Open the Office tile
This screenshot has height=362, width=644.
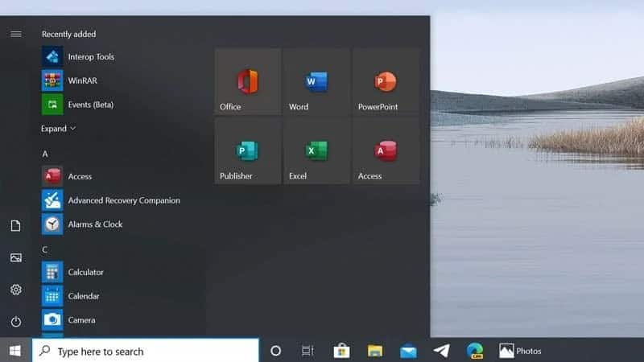(x=248, y=81)
